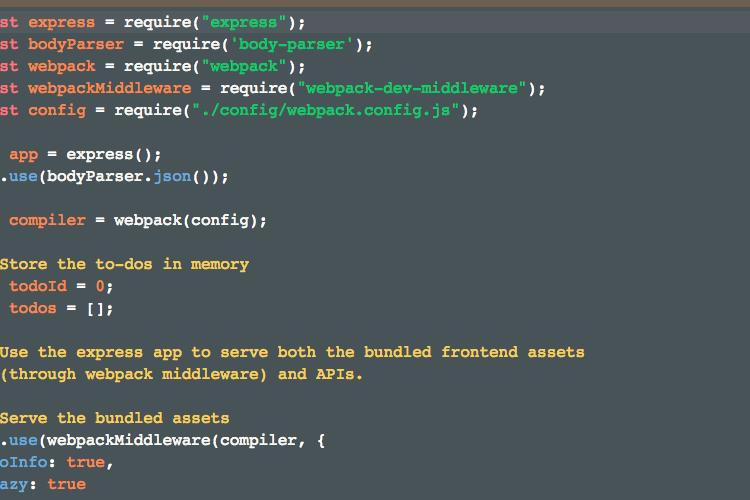Click the 'todoId' variable name
This screenshot has width=750, height=500.
[x=38, y=287]
